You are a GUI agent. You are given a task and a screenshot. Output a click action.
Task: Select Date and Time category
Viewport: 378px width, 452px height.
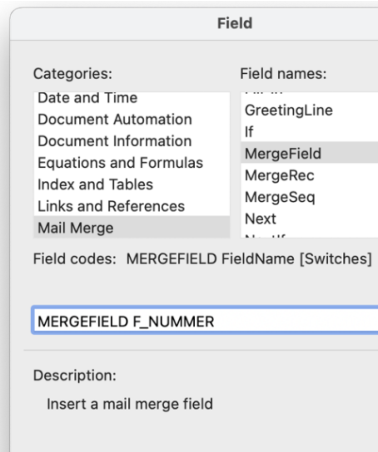click(132, 98)
